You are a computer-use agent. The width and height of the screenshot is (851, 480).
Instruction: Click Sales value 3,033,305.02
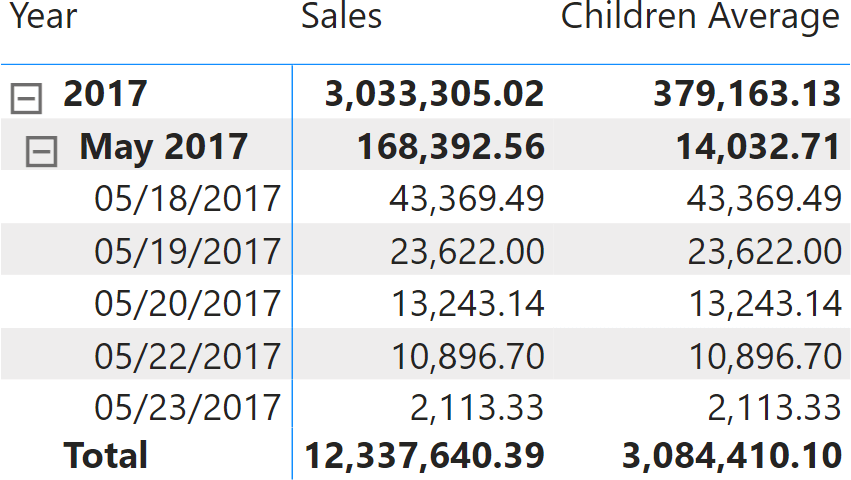click(x=434, y=94)
